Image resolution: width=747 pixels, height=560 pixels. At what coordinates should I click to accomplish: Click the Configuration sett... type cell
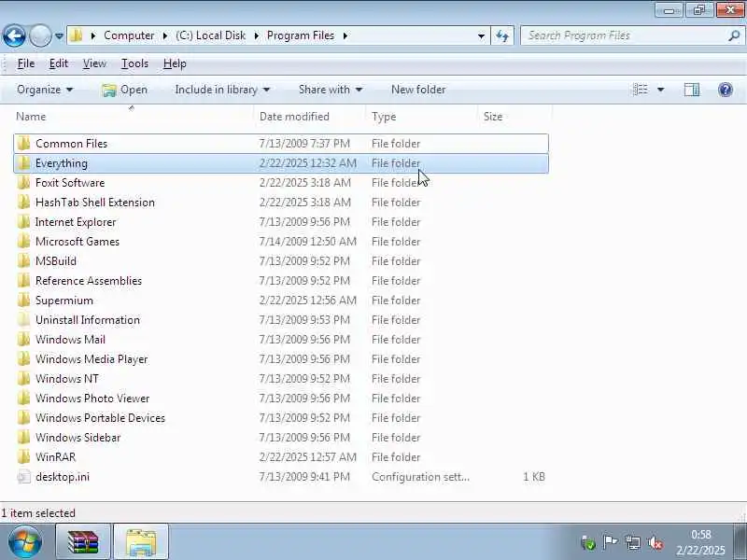tap(421, 477)
